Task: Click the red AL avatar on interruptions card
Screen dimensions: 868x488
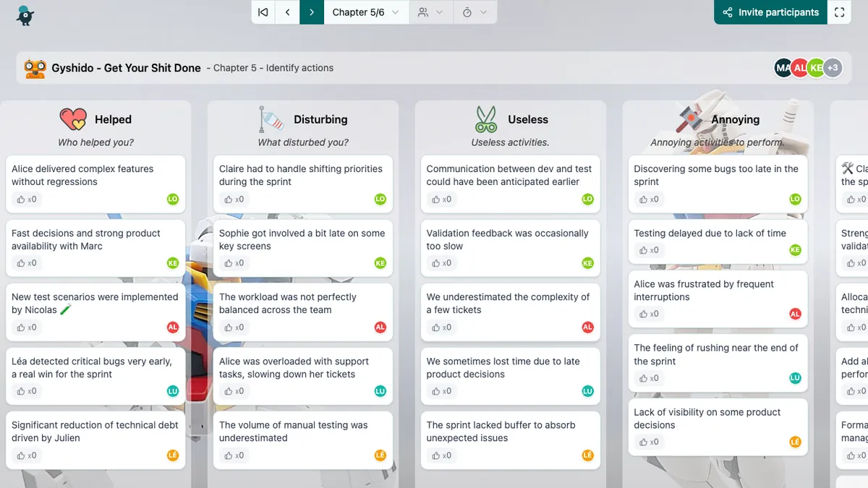Action: [x=795, y=314]
